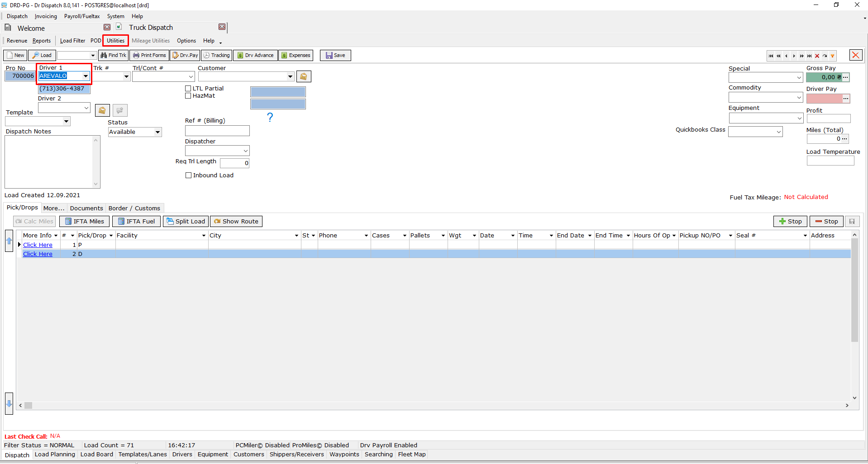868x464 pixels.
Task: Click the Show Route button
Action: pyautogui.click(x=236, y=221)
